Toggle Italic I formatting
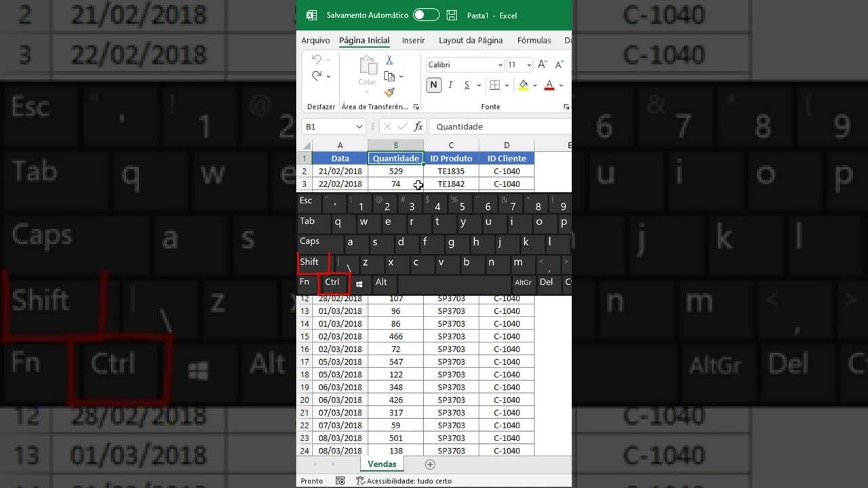Viewport: 868px width, 488px height. (x=450, y=85)
